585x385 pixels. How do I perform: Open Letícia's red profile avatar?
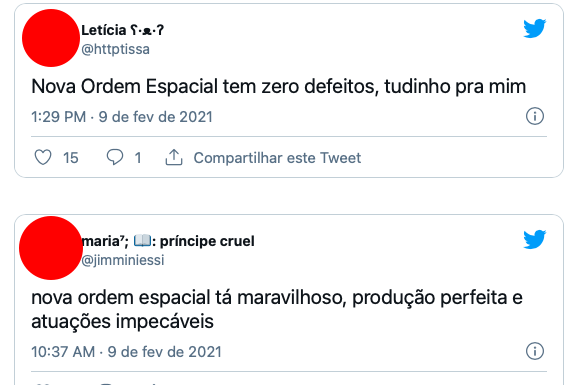[51, 38]
